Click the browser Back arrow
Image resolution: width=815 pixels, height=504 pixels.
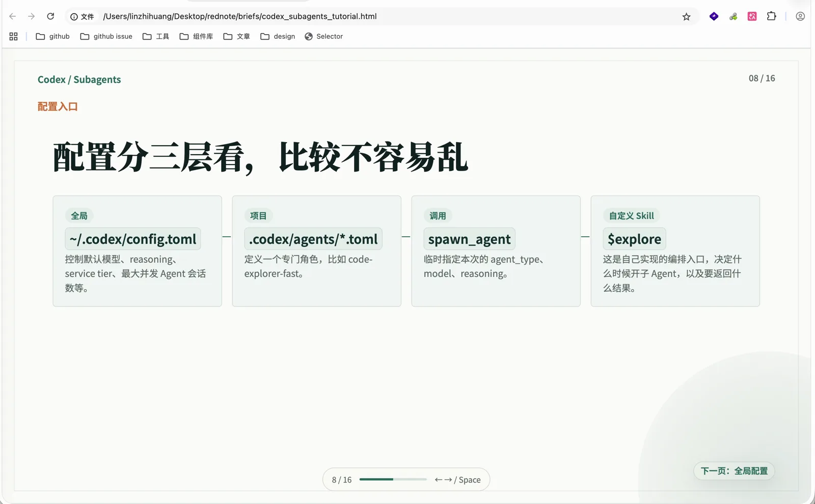pos(13,16)
